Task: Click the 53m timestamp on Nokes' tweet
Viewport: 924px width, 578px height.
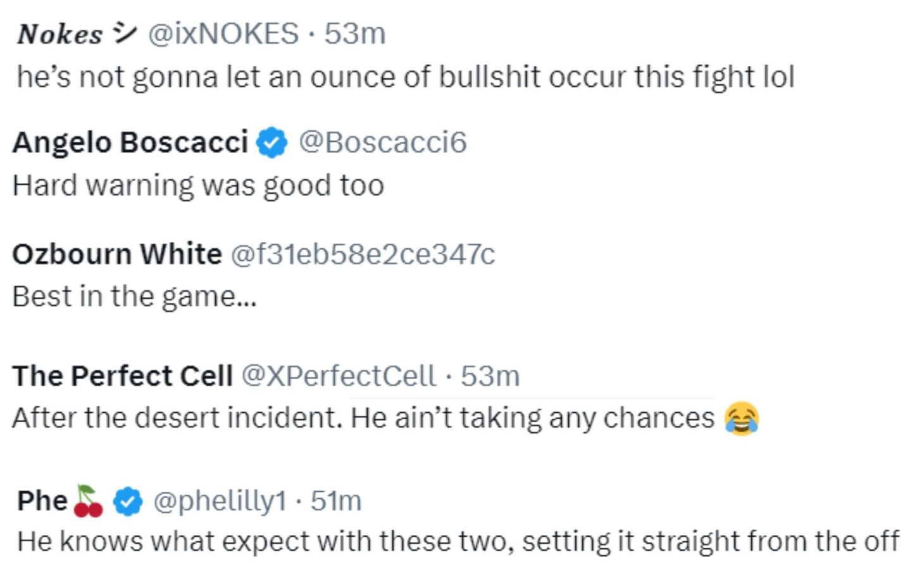Action: click(x=355, y=34)
